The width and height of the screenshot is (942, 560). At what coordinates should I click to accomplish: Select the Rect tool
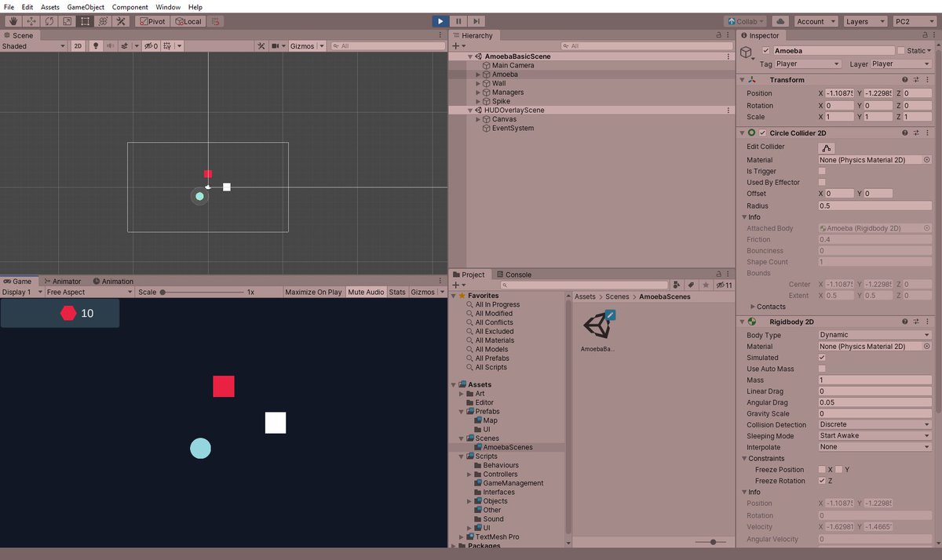click(85, 21)
